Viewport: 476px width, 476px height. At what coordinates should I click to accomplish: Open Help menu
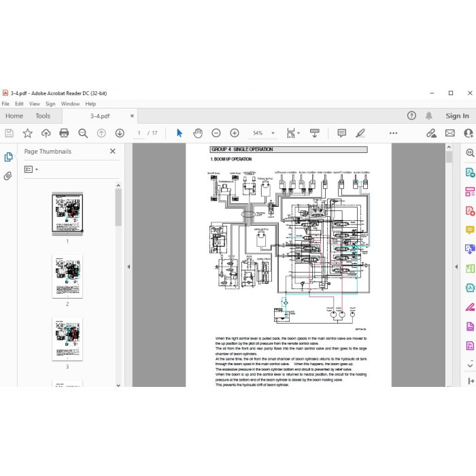[x=90, y=104]
